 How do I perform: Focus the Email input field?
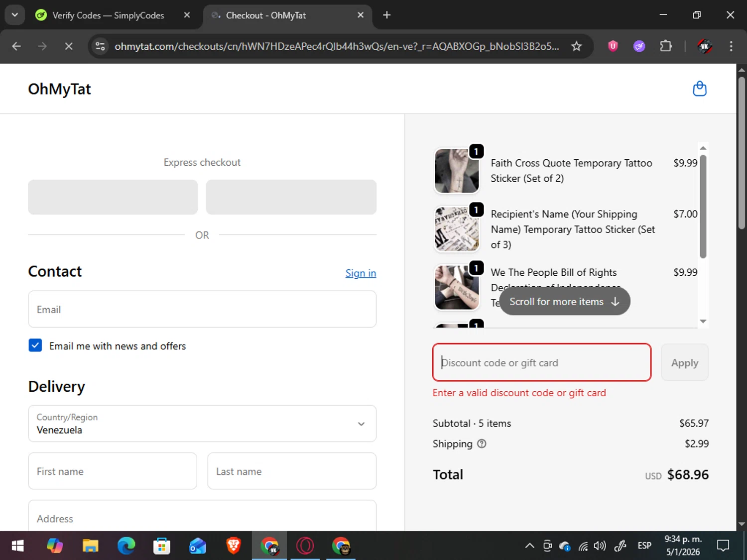[x=202, y=309]
